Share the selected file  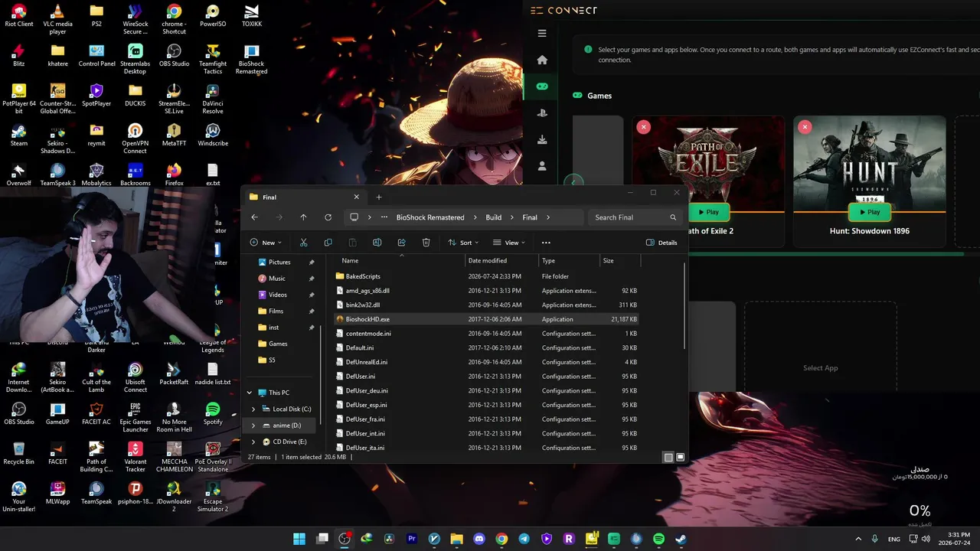point(401,243)
